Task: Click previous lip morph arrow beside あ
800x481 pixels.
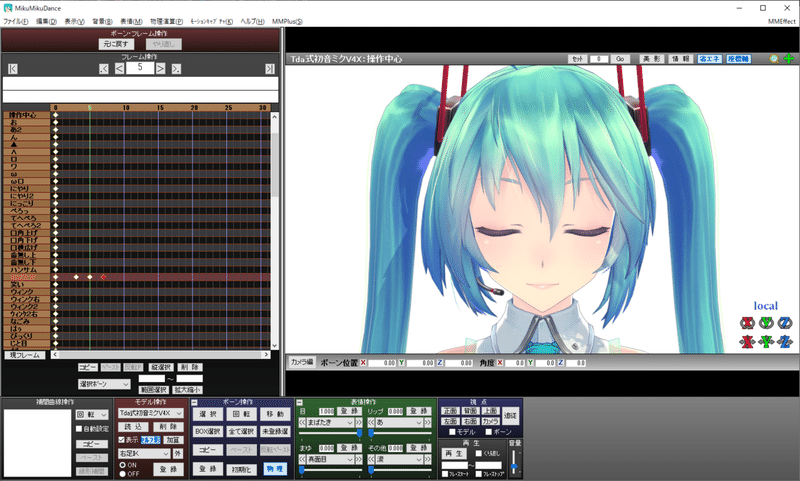Action: point(371,423)
